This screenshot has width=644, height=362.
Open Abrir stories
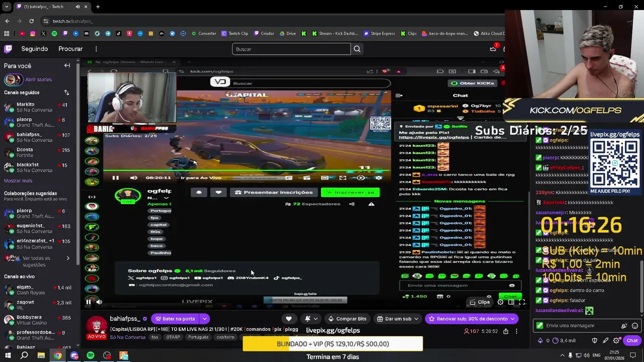click(39, 79)
